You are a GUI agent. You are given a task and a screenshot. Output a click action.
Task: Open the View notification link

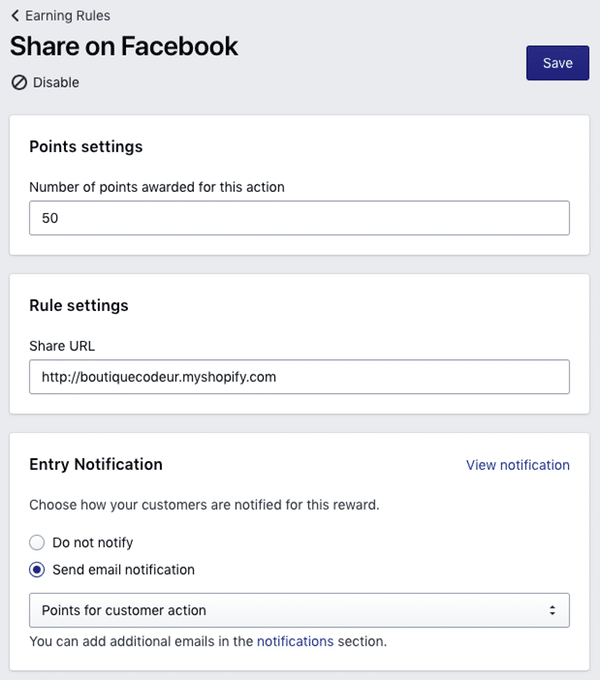point(517,465)
